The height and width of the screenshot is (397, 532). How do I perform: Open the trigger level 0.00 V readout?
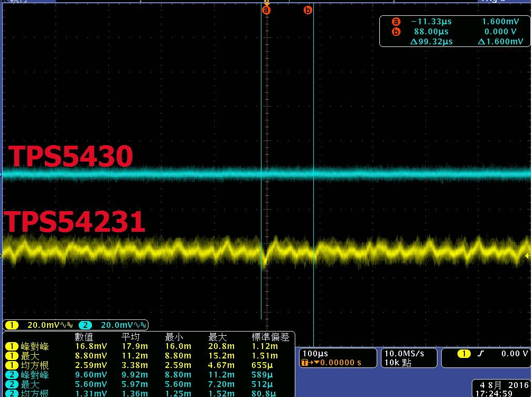pos(515,354)
